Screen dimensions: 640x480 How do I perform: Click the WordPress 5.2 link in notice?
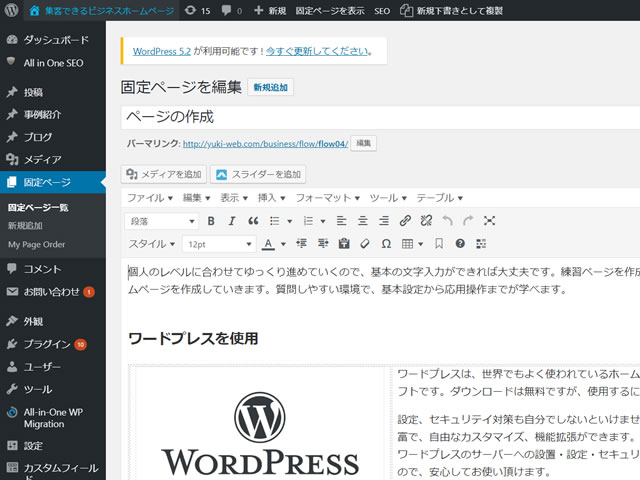[x=162, y=51]
